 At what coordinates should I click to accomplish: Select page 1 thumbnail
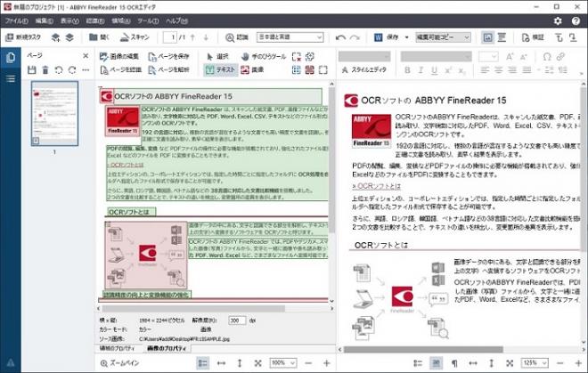pyautogui.click(x=54, y=114)
